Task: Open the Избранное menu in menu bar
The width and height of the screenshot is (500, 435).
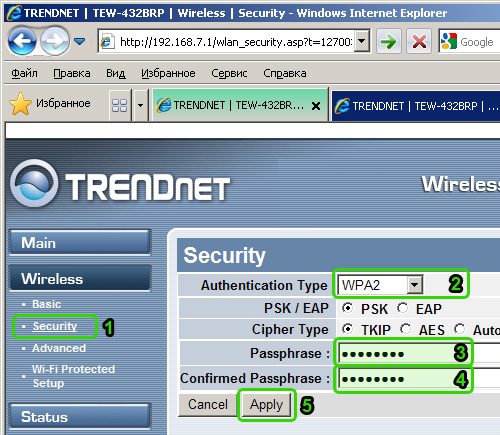Action: pyautogui.click(x=168, y=73)
